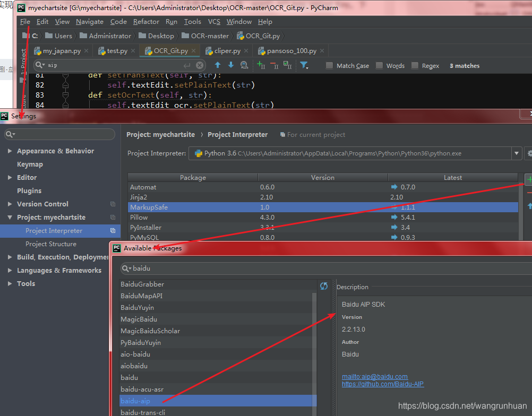
Task: Click Find All magnifier icon in find bar
Action: point(244,65)
